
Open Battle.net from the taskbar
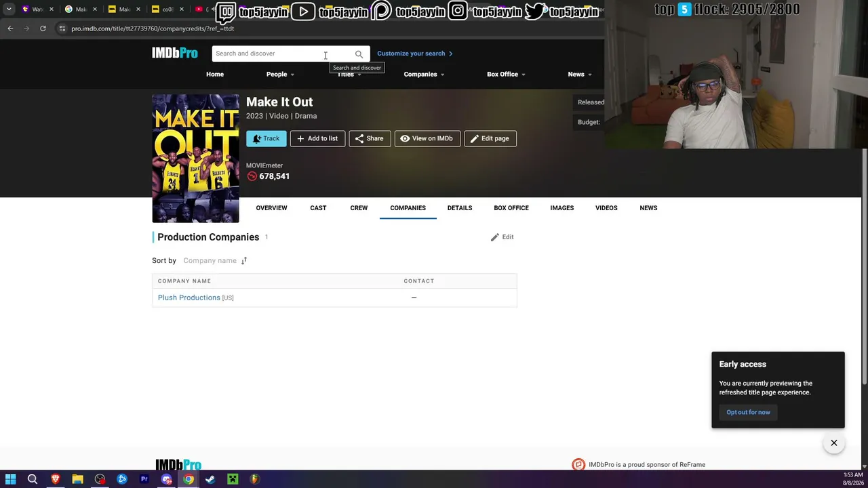(122, 479)
